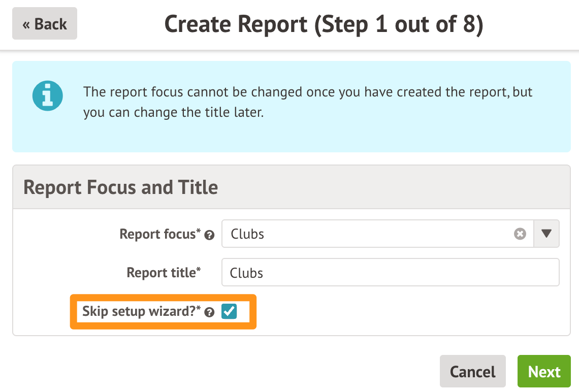This screenshot has width=579, height=392.
Task: Open the help icon beside Report focus
Action: coord(209,235)
